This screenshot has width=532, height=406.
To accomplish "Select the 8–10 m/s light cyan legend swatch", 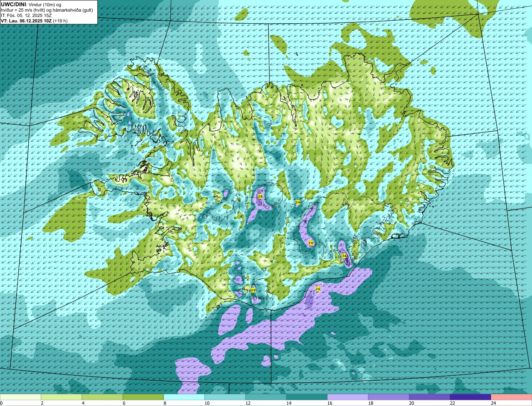I will [184, 397].
